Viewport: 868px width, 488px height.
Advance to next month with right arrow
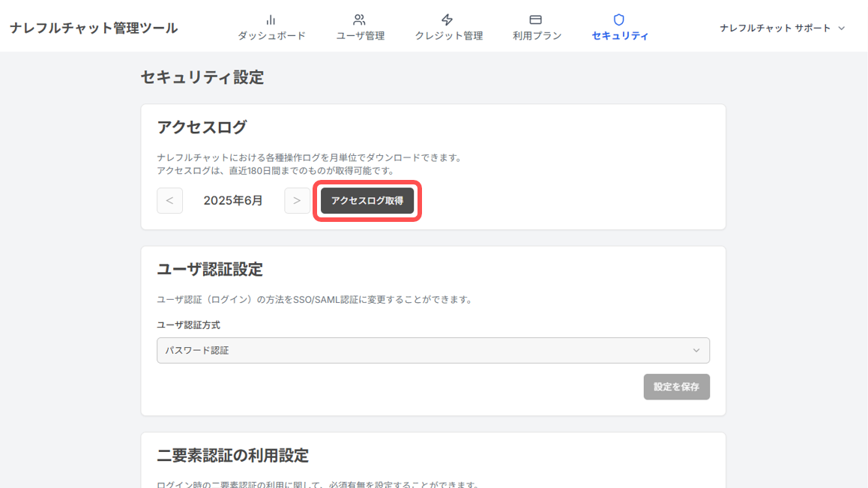pos(297,201)
